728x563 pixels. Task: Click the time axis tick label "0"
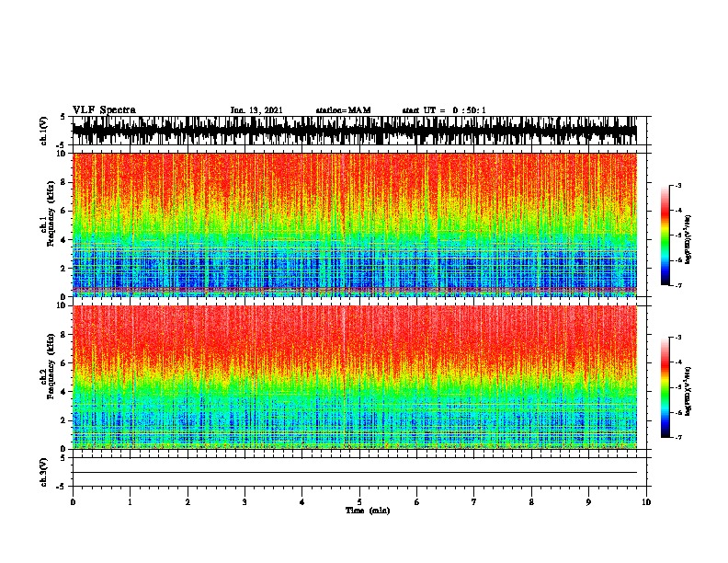[x=73, y=501]
